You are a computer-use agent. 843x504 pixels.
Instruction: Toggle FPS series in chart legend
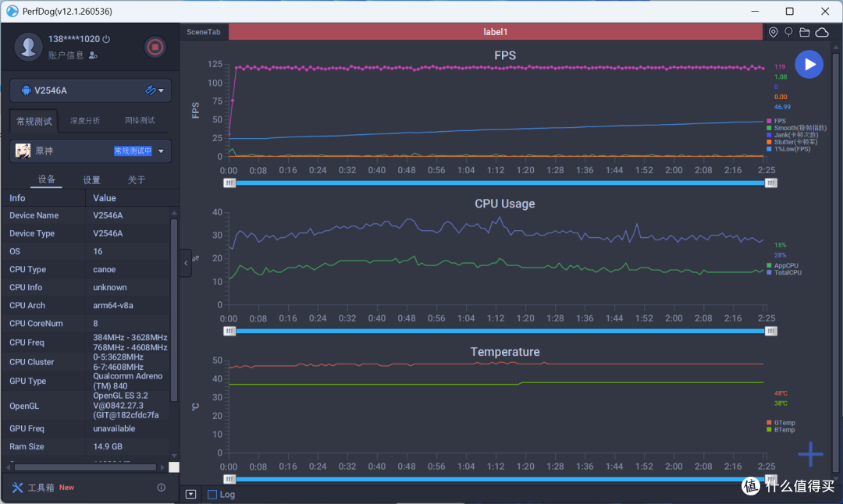click(777, 121)
